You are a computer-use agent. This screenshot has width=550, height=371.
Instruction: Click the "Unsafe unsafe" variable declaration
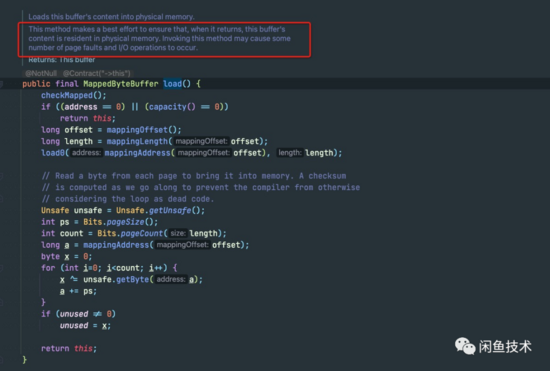coord(73,210)
